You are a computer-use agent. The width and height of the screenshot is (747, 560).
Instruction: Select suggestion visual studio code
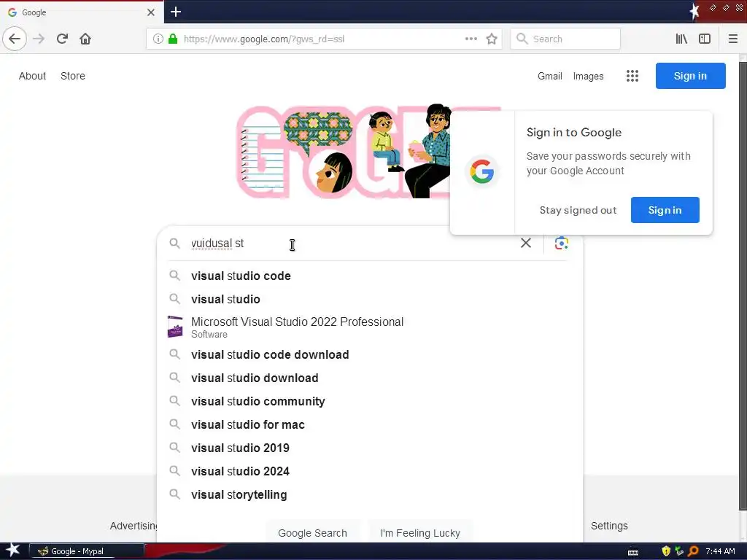pyautogui.click(x=370, y=276)
